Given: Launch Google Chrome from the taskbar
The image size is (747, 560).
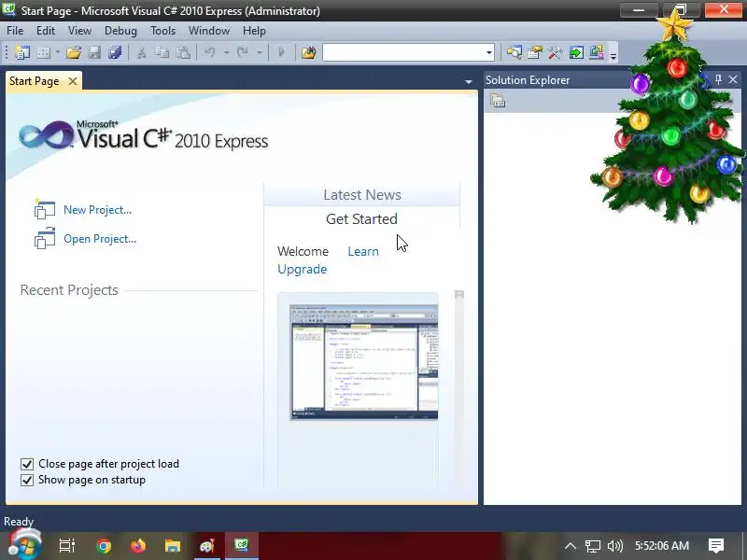Looking at the screenshot, I should (104, 546).
